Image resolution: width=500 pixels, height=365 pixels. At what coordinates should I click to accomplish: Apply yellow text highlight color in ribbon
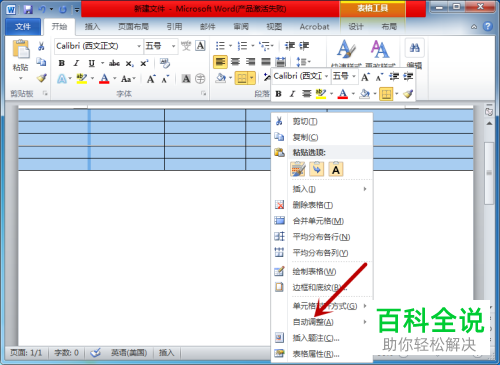tap(82, 79)
